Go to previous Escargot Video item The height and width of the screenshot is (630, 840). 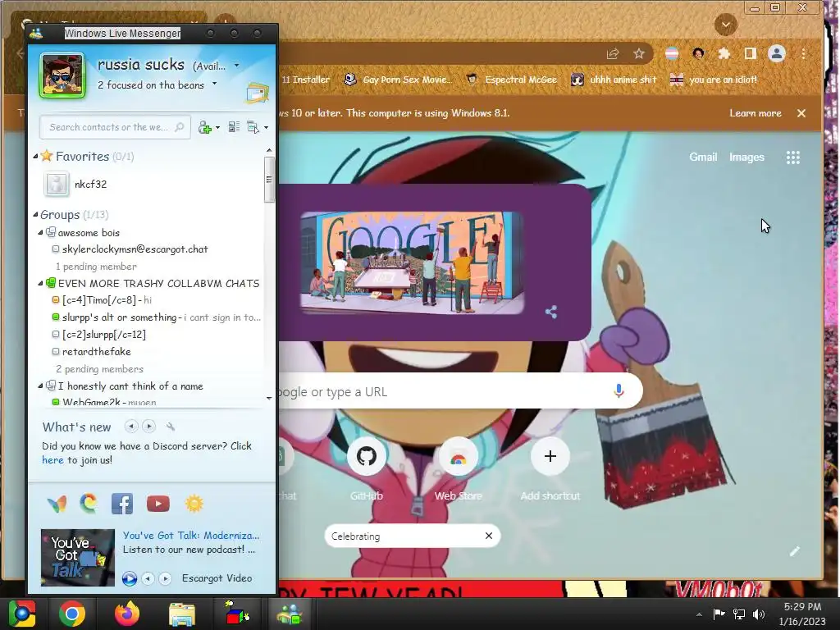[148, 578]
